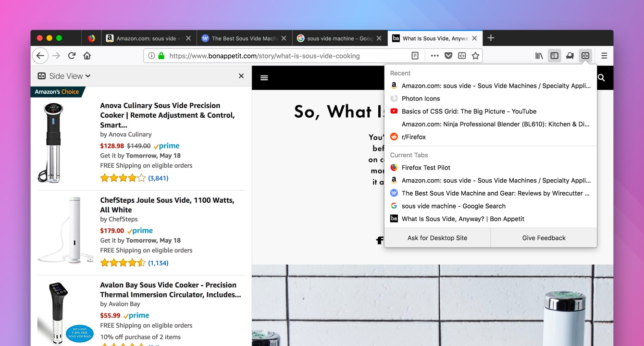The height and width of the screenshot is (346, 644).
Task: Open page actions three-dot menu
Action: coord(434,56)
